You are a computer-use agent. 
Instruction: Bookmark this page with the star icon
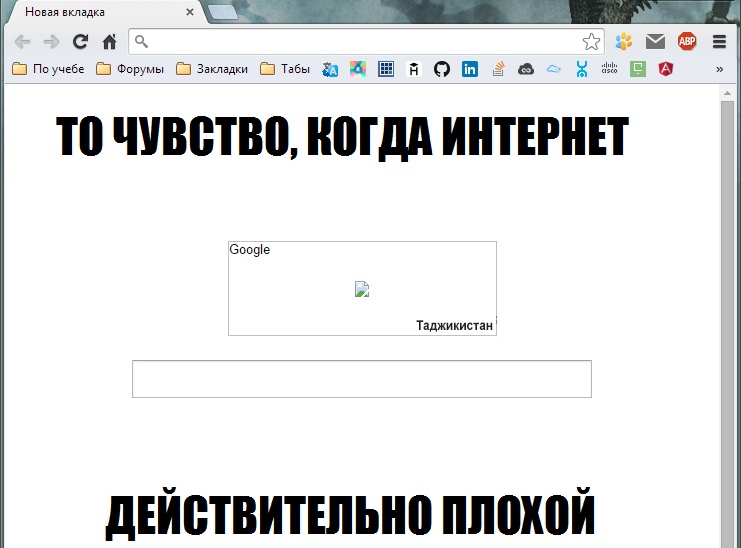tap(591, 41)
